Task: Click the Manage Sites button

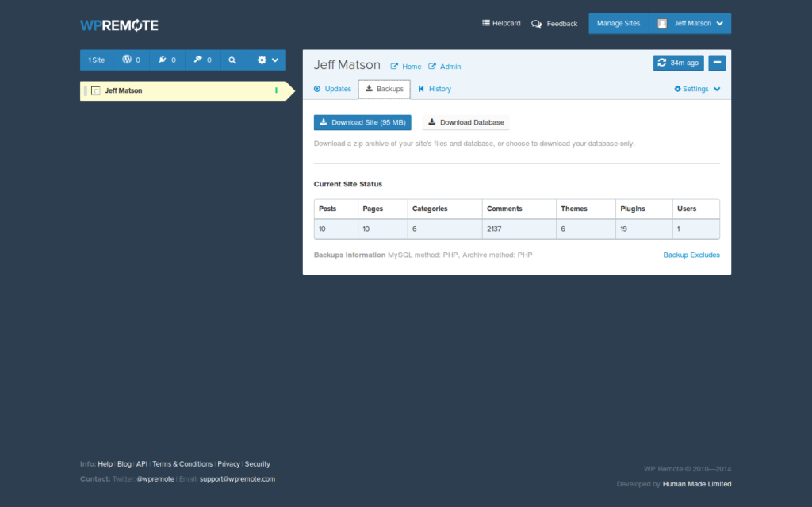Action: (618, 24)
